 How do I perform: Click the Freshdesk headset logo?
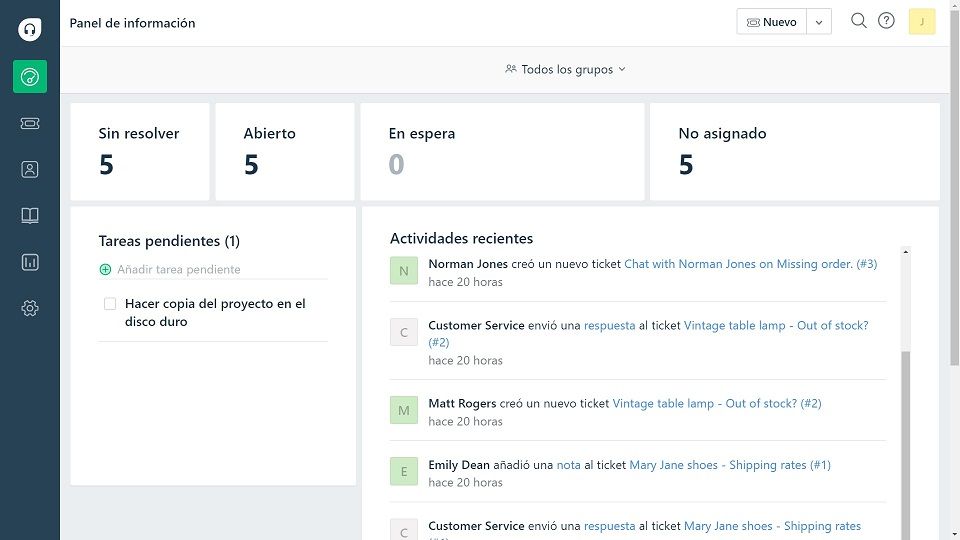[x=29, y=29]
